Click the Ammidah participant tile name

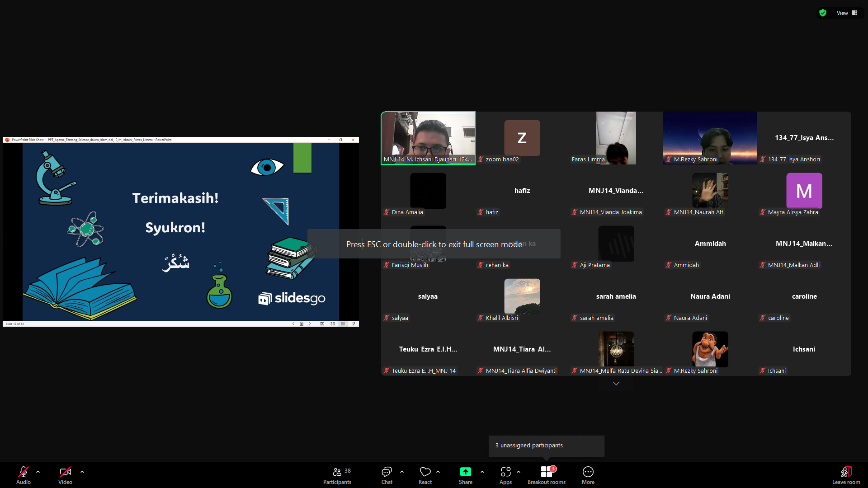click(710, 244)
